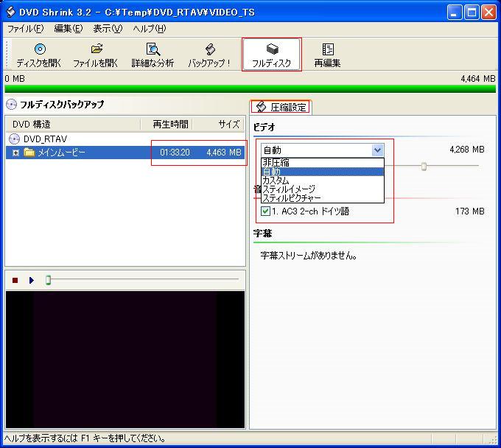Click the ディスクを開く (Open Disc) icon
Image resolution: width=501 pixels, height=448 pixels.
click(39, 49)
